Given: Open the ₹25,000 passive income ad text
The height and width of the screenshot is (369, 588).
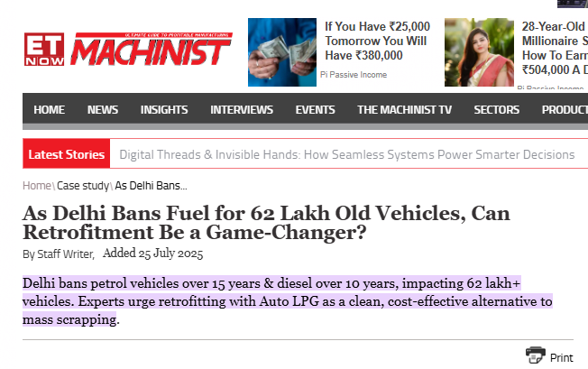Looking at the screenshot, I should (377, 41).
